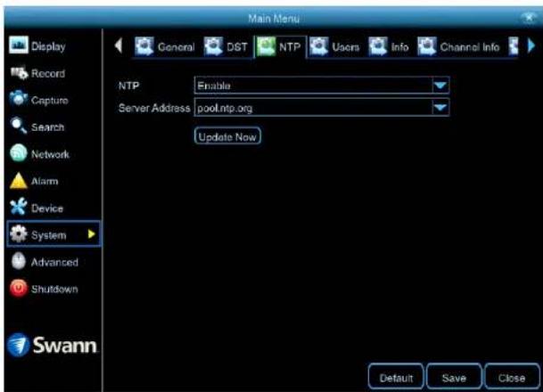Select Search in the sidebar
543x392 pixels.
point(47,127)
